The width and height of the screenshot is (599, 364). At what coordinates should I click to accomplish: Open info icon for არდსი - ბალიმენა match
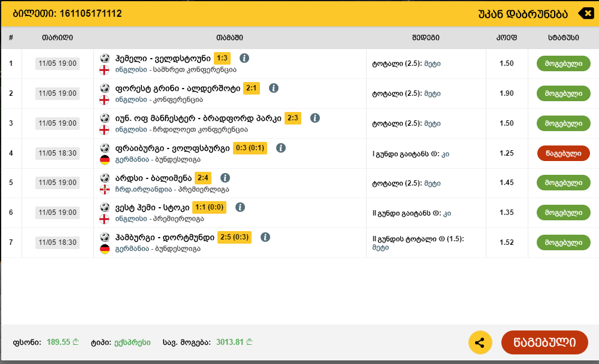click(x=225, y=178)
